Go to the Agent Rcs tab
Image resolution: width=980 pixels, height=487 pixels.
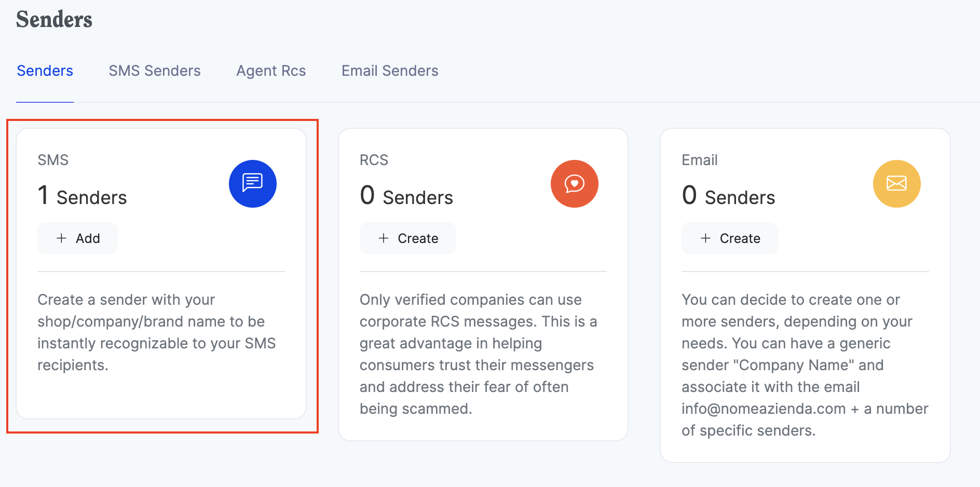point(271,71)
